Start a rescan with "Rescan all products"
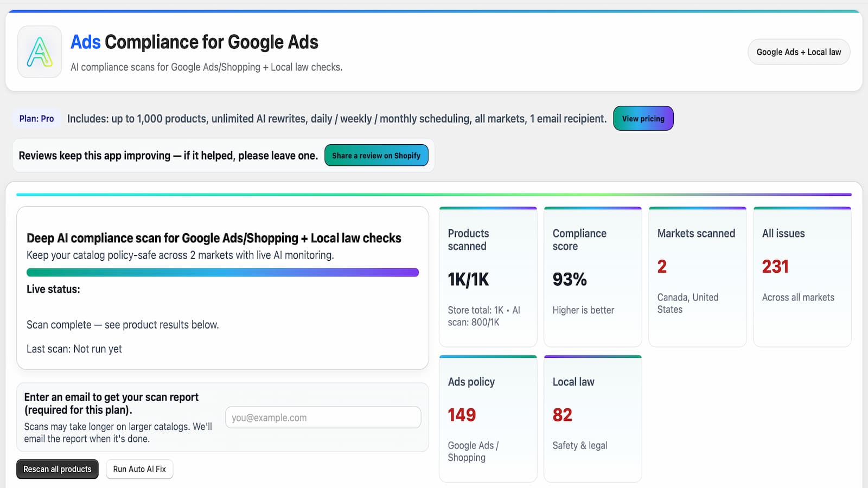Viewport: 868px width, 488px height. (x=58, y=469)
